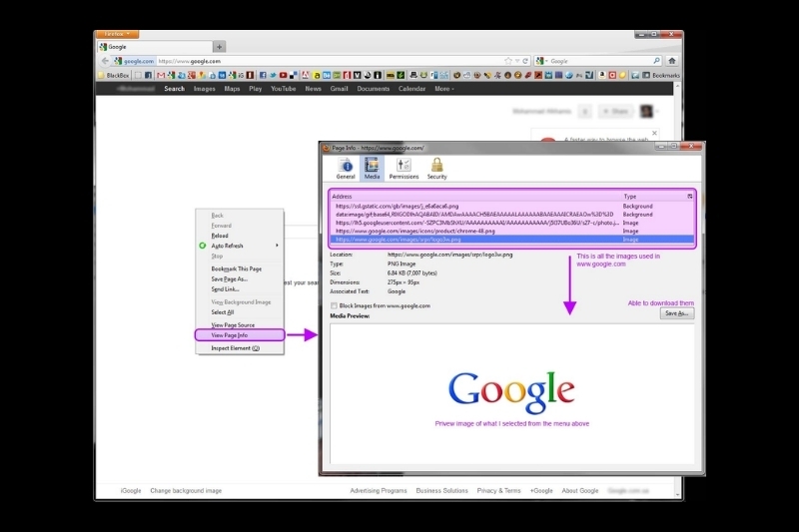Sort list by Address column header
799x532 pixels.
pyautogui.click(x=475, y=196)
